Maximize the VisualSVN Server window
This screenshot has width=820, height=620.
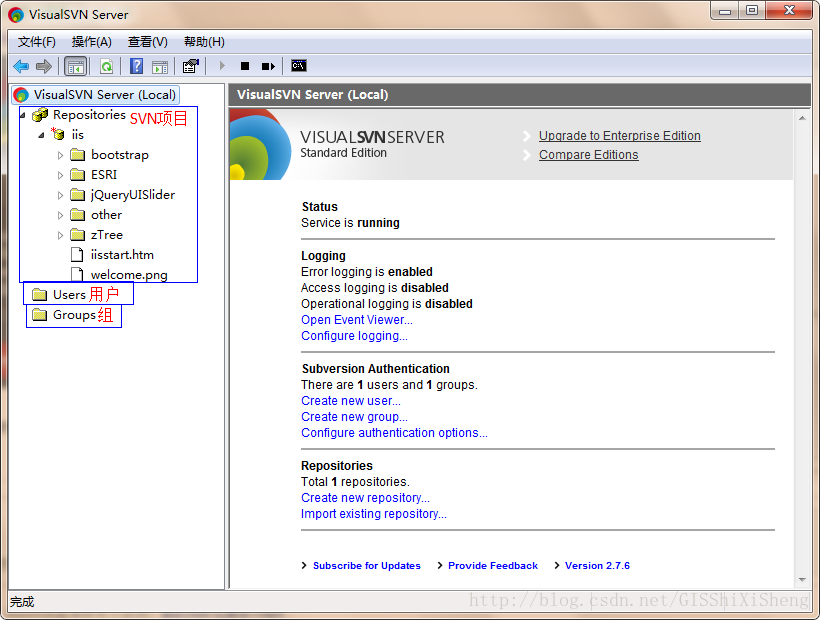751,11
